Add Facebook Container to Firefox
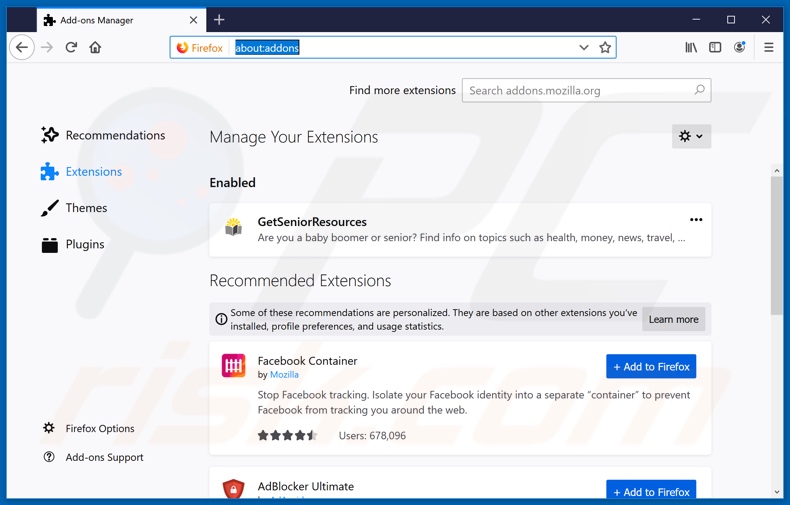Screen dimensions: 790x505 point(651,367)
